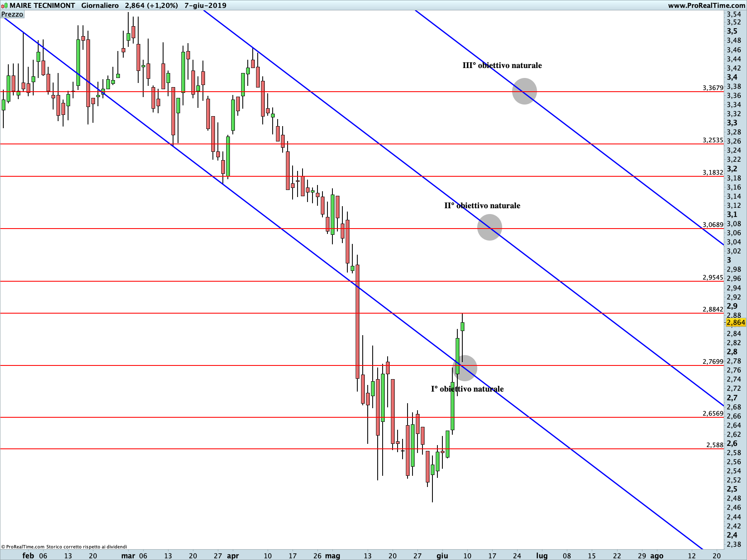Click the 3,0689 horizontal level label
This screenshot has height=560, width=747.
(x=713, y=224)
